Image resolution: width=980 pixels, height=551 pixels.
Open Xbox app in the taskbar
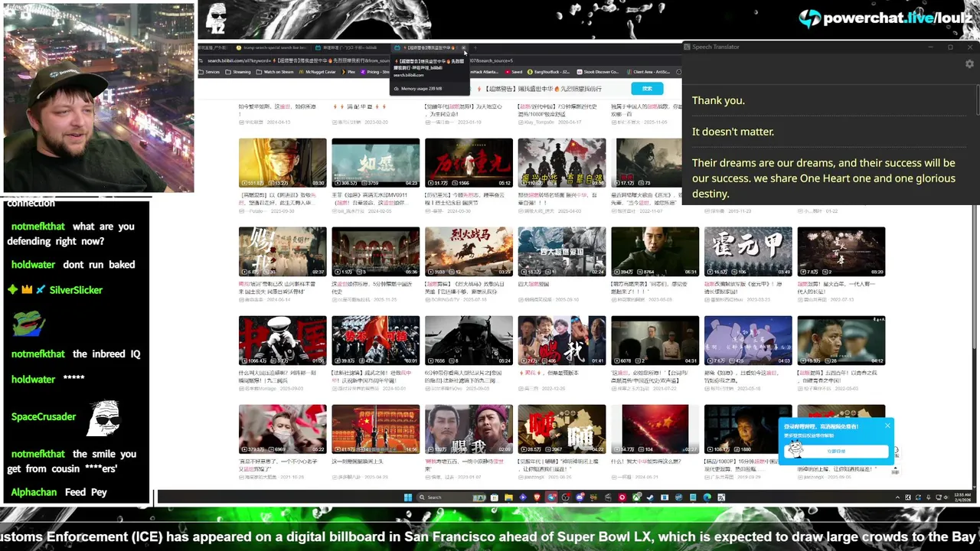pos(636,497)
